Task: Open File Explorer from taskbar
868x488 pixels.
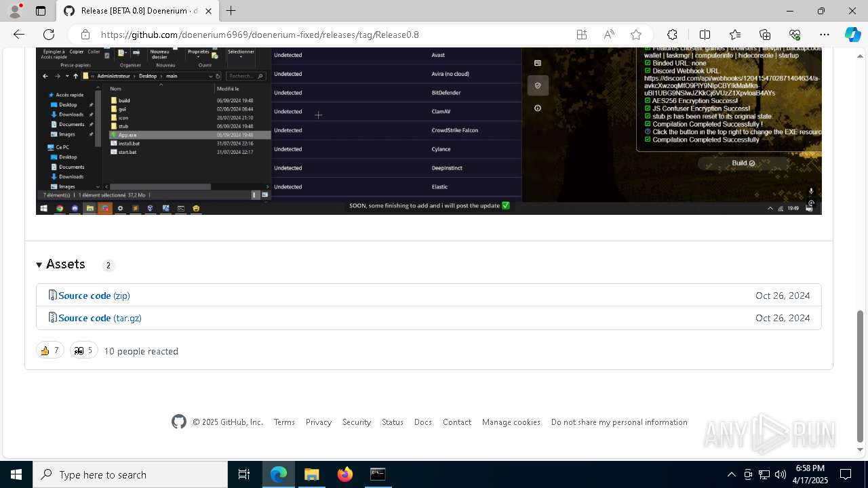Action: pyautogui.click(x=311, y=474)
